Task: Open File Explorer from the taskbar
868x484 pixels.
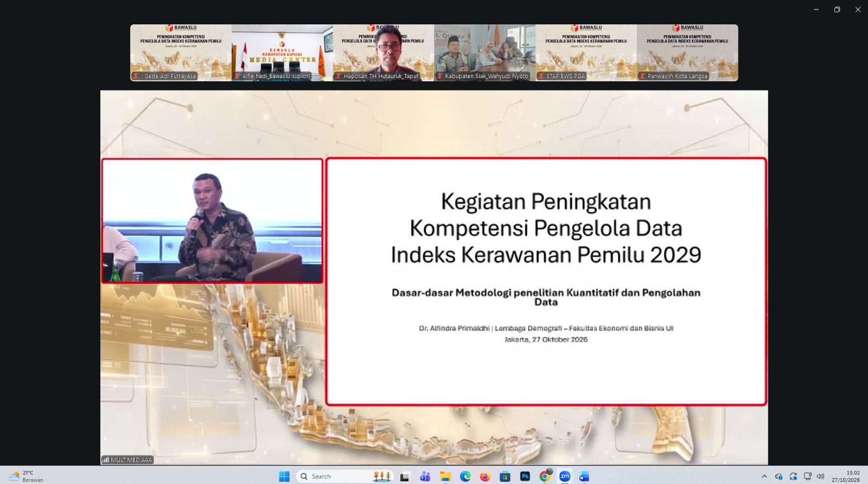Action: click(445, 476)
